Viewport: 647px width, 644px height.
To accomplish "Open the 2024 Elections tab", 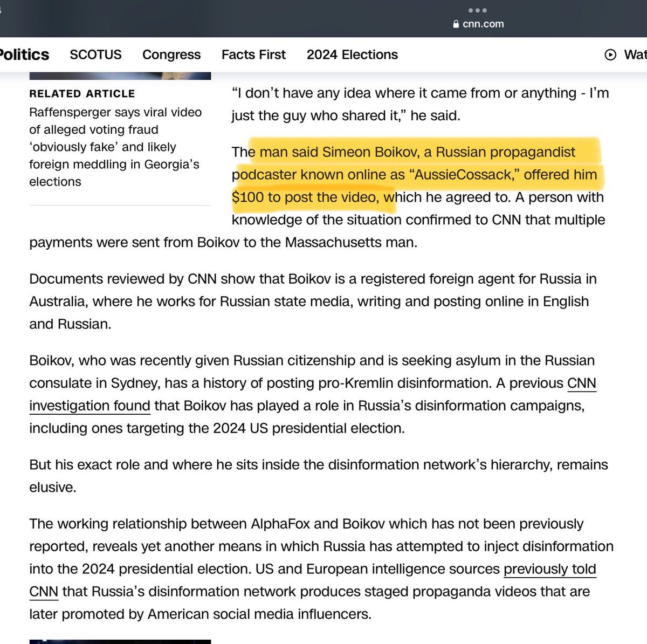I will [352, 54].
